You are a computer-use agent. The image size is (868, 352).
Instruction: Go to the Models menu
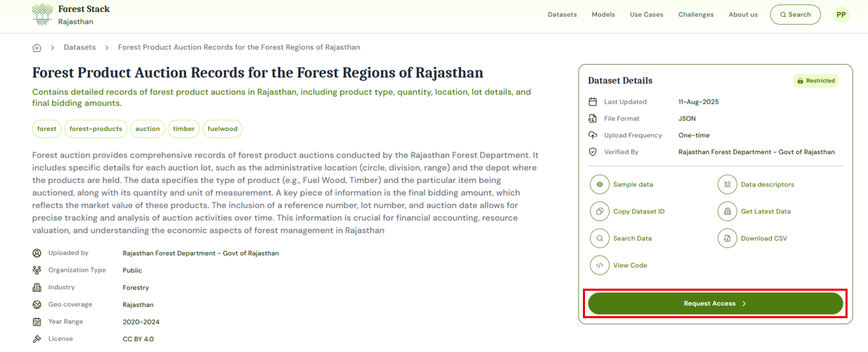tap(603, 15)
